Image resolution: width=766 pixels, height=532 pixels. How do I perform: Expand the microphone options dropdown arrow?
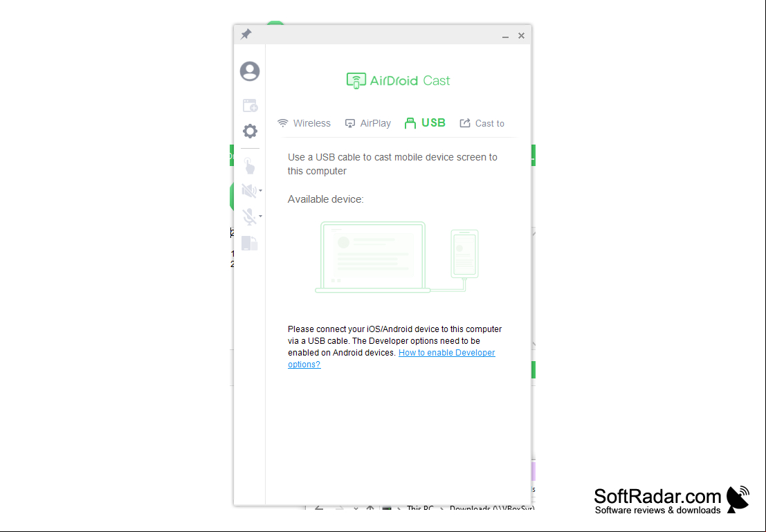pos(260,216)
